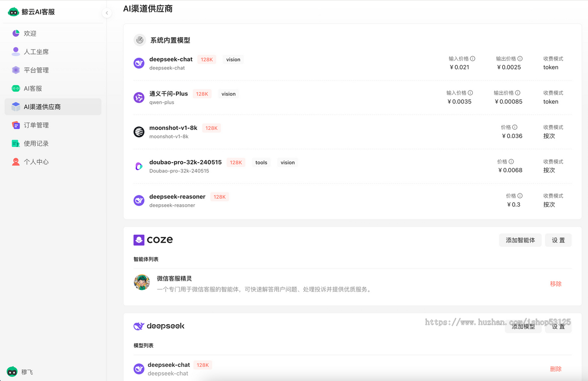Click the 系统内置模型 section heading

pyautogui.click(x=170, y=40)
